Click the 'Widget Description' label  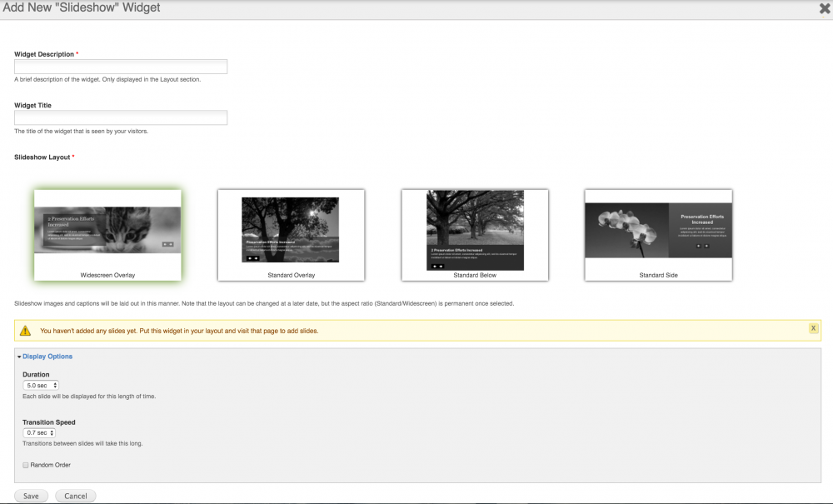coord(44,54)
